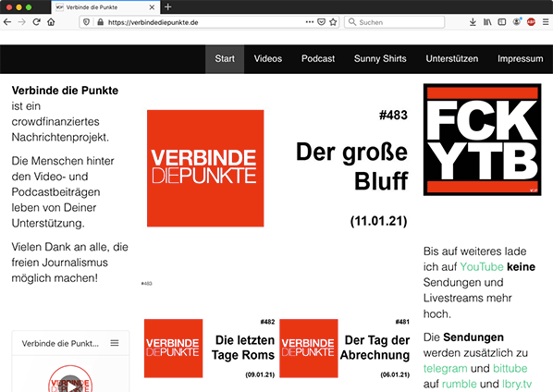Open the Adblock Plus extension icon
The width and height of the screenshot is (553, 392).
[531, 22]
